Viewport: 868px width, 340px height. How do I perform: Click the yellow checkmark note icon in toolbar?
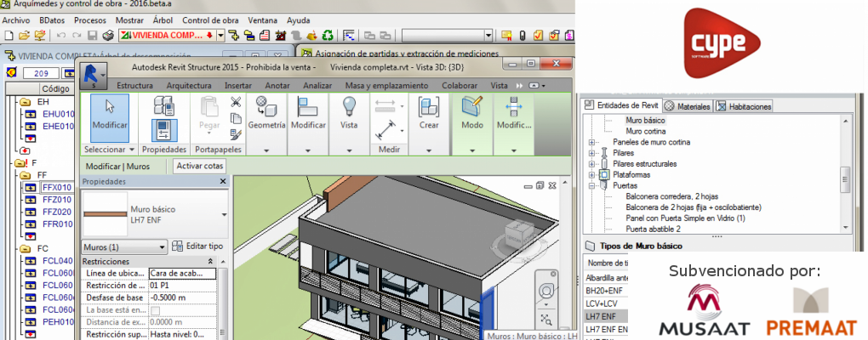tap(538, 36)
